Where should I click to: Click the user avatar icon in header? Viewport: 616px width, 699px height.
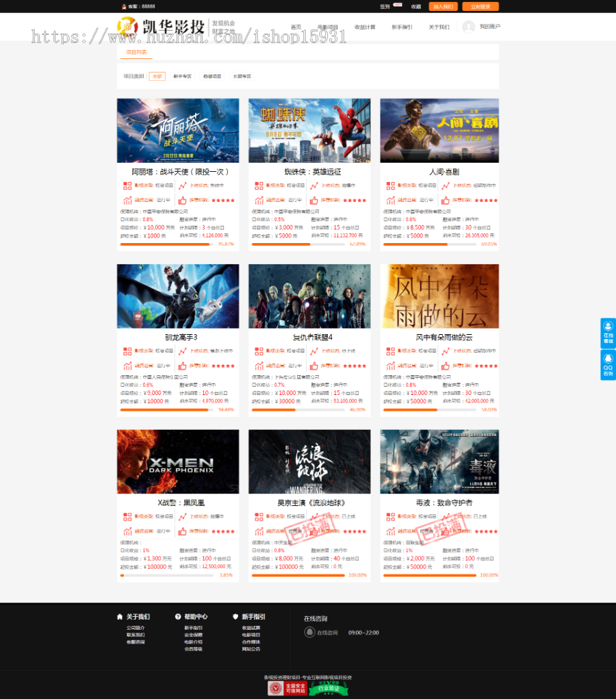pyautogui.click(x=468, y=27)
